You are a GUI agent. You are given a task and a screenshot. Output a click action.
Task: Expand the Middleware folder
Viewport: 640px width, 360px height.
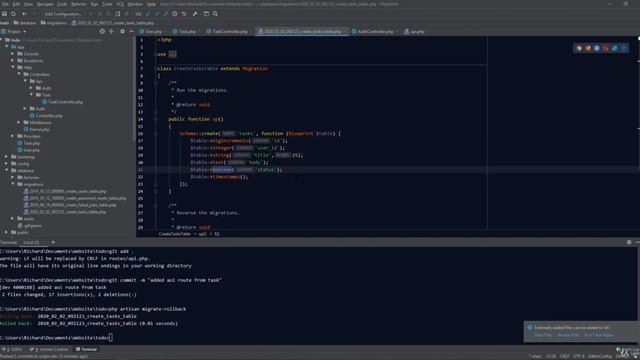pyautogui.click(x=19, y=122)
